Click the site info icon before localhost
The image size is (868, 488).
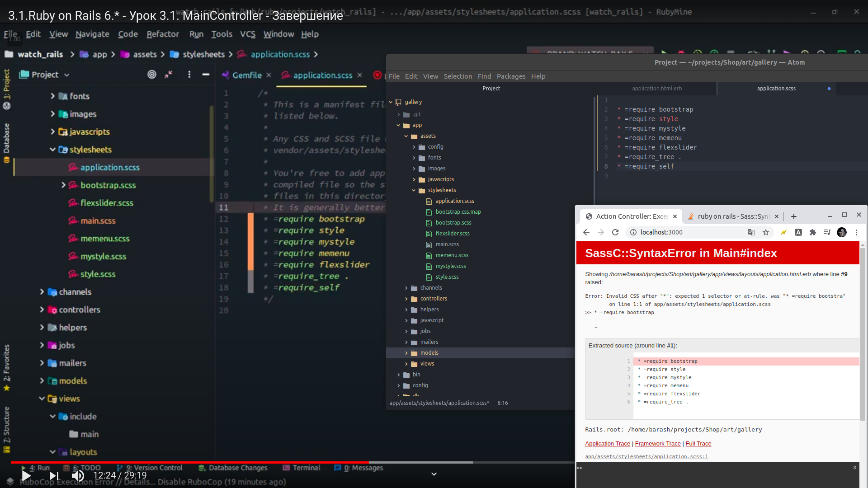[x=633, y=232]
